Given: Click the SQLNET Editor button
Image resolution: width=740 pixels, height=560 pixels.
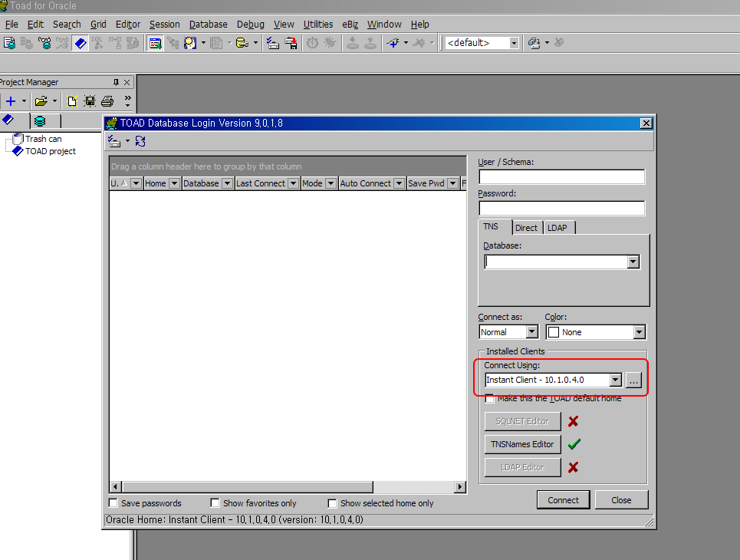Looking at the screenshot, I should click(x=522, y=421).
